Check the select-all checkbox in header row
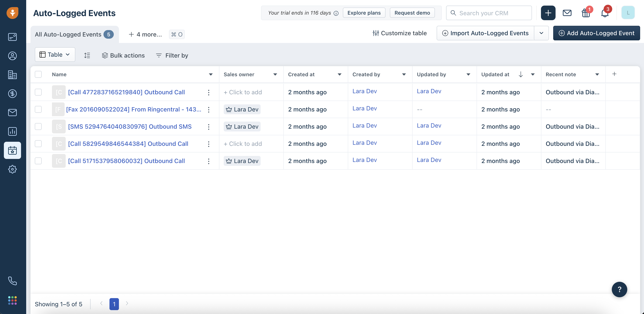 [38, 74]
